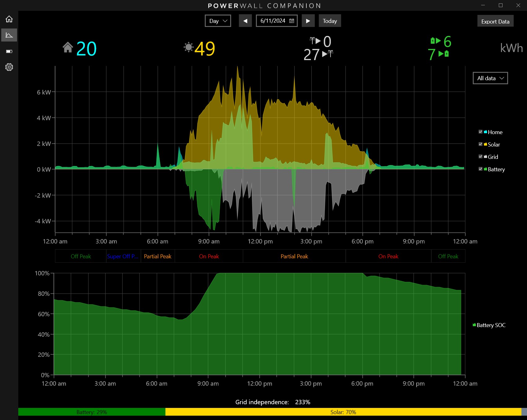The image size is (527, 420).
Task: Minimize the Powerwall Companion window
Action: point(483,5)
